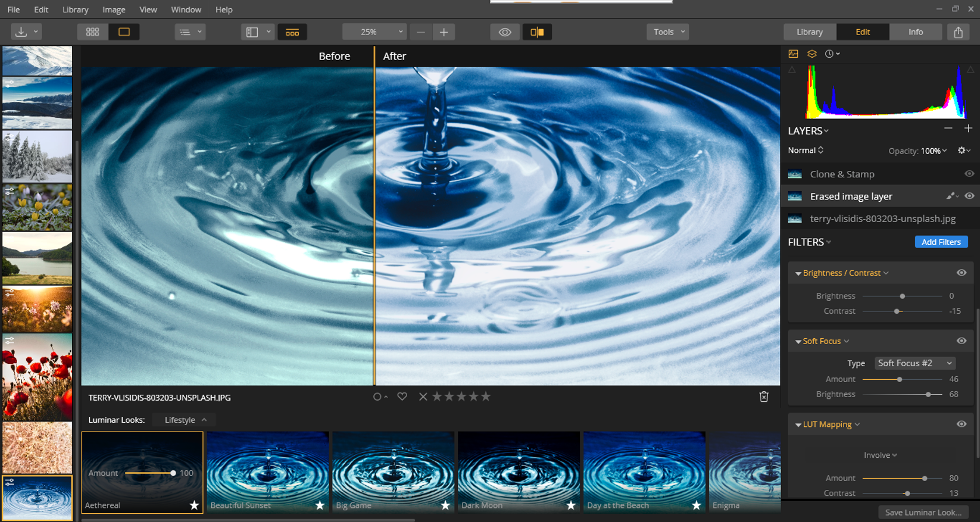Open the File menu
The width and height of the screenshot is (980, 522).
13,9
